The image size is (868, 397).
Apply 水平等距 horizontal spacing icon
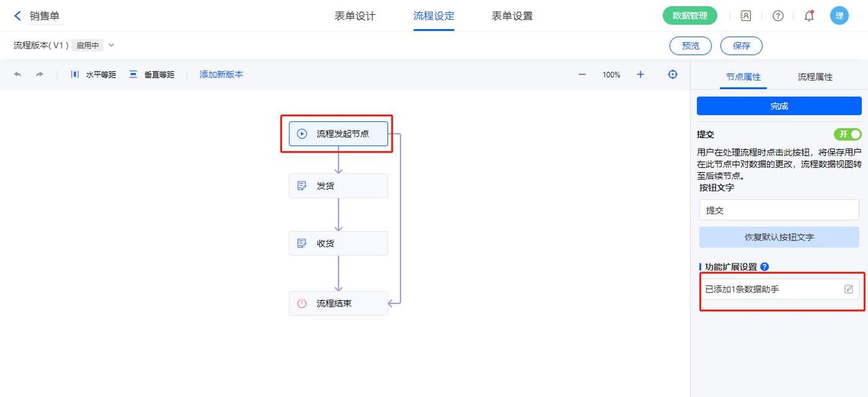(75, 75)
